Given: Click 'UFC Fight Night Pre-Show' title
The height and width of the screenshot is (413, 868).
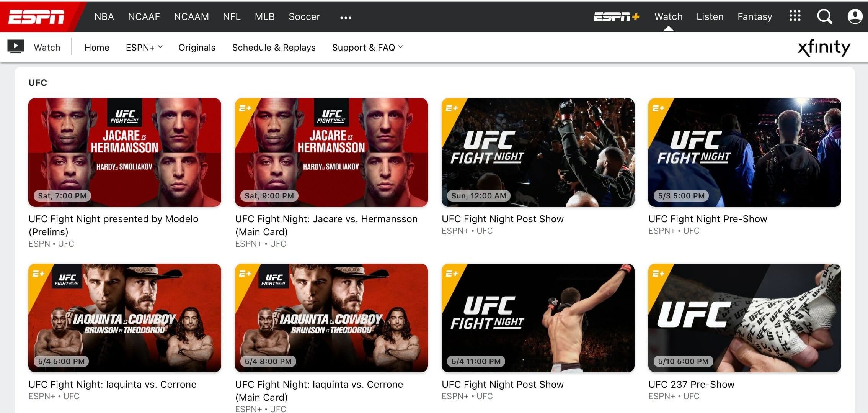Looking at the screenshot, I should pos(708,219).
